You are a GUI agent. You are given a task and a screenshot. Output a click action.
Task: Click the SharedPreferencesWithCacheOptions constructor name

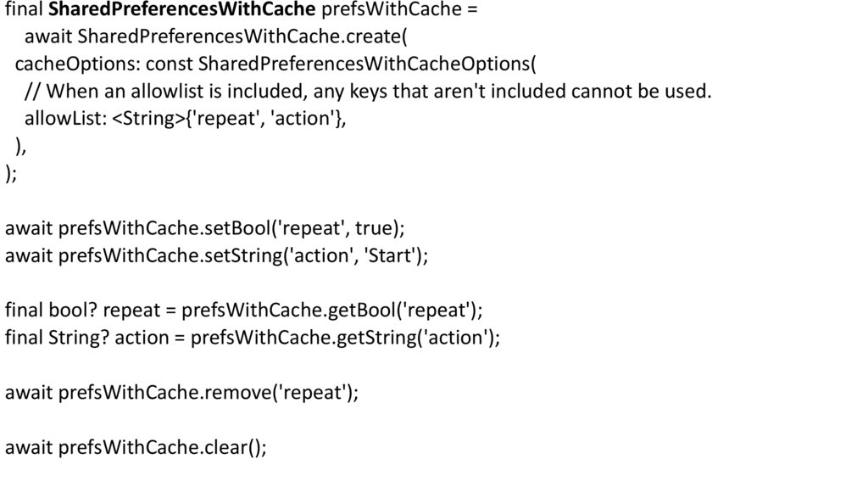point(366,64)
